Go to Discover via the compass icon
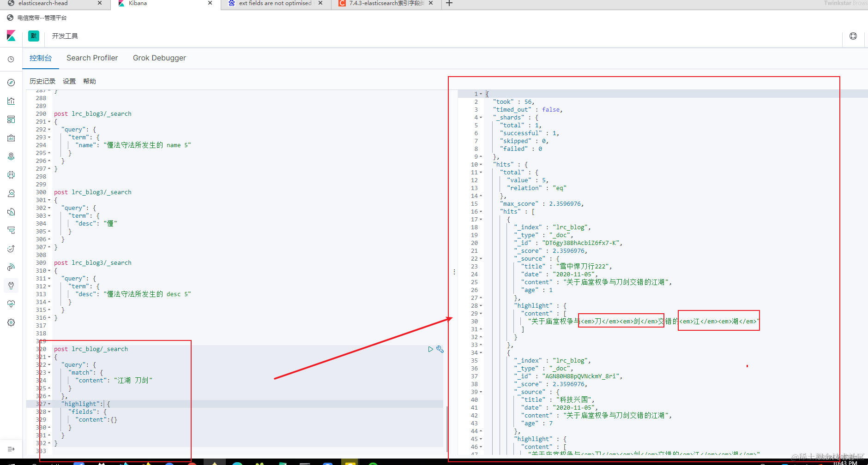This screenshot has height=465, width=868. coord(11,83)
